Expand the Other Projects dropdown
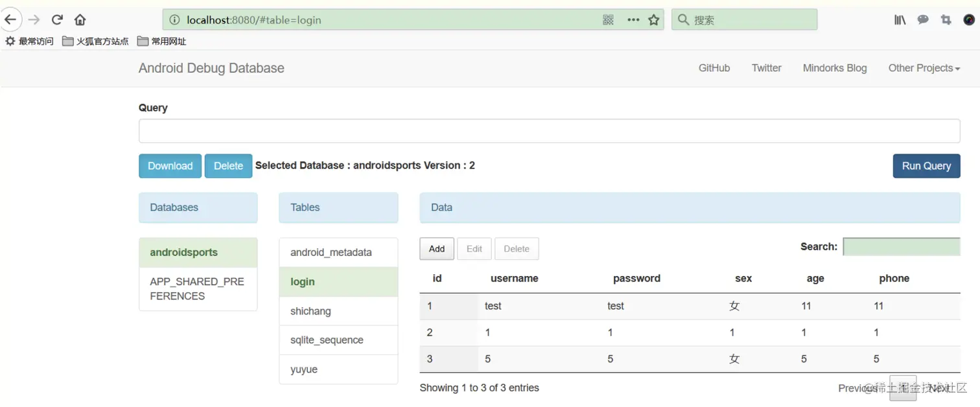980x407 pixels. 924,68
